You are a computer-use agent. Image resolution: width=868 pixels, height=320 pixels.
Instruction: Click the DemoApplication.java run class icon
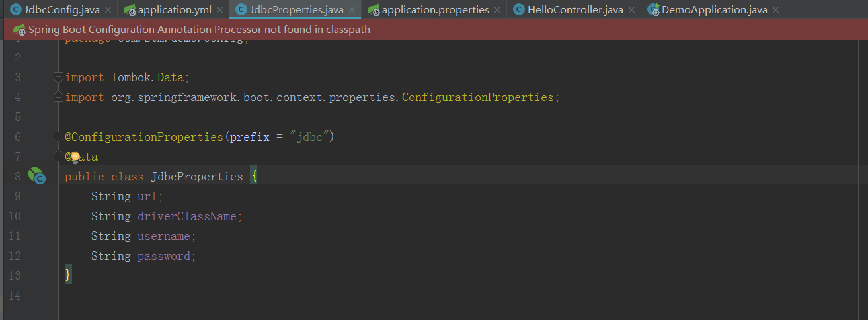pyautogui.click(x=653, y=9)
